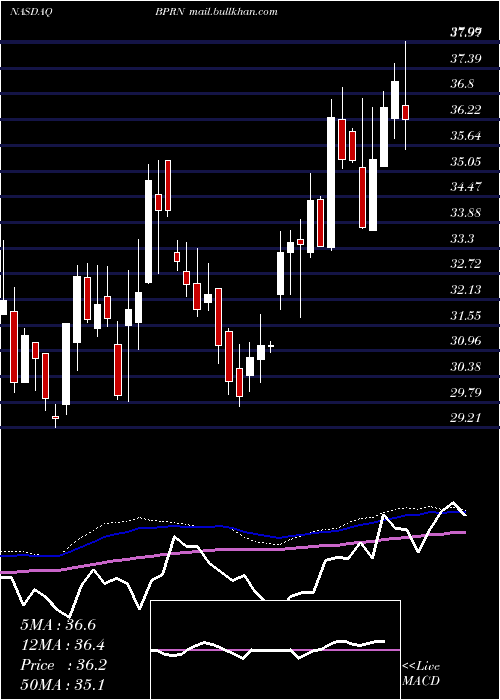Click the Price : 36.2 readout
Screen dimensions: 500x700
pos(63,665)
